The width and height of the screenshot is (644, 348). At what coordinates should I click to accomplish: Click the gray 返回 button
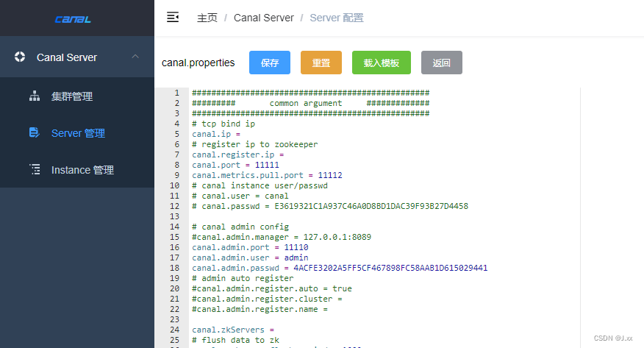442,63
